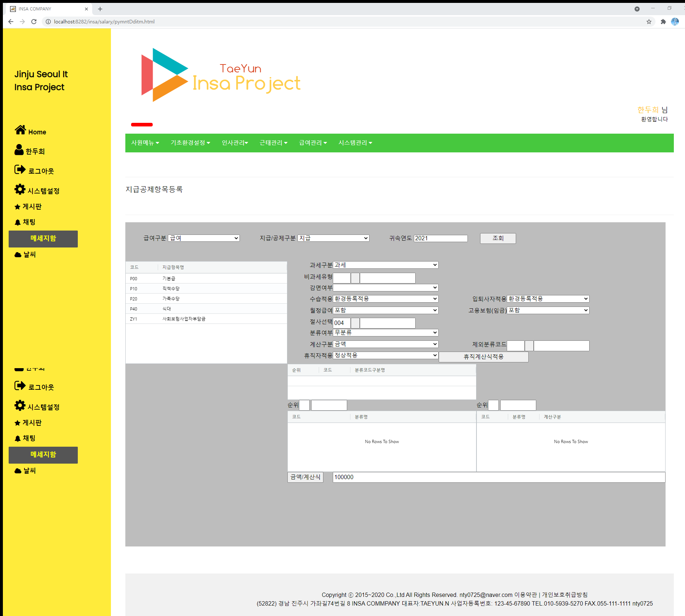The height and width of the screenshot is (616, 685).
Task: Open the 입퇴사자적용 dropdown
Action: [x=548, y=299]
